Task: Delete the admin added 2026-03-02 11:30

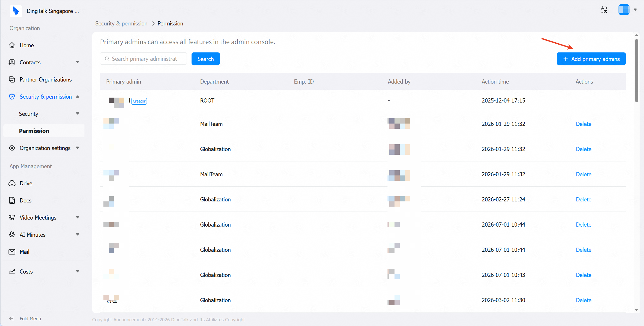Action: (583, 300)
